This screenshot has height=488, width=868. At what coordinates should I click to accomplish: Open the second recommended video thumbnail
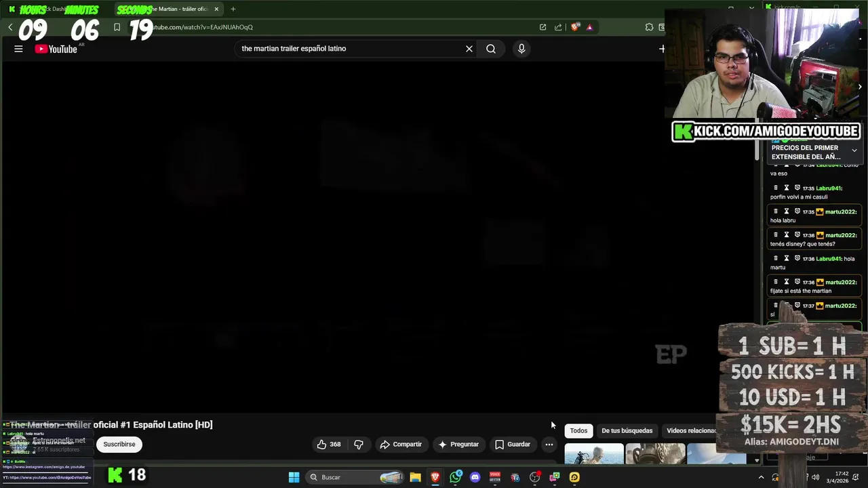click(656, 453)
